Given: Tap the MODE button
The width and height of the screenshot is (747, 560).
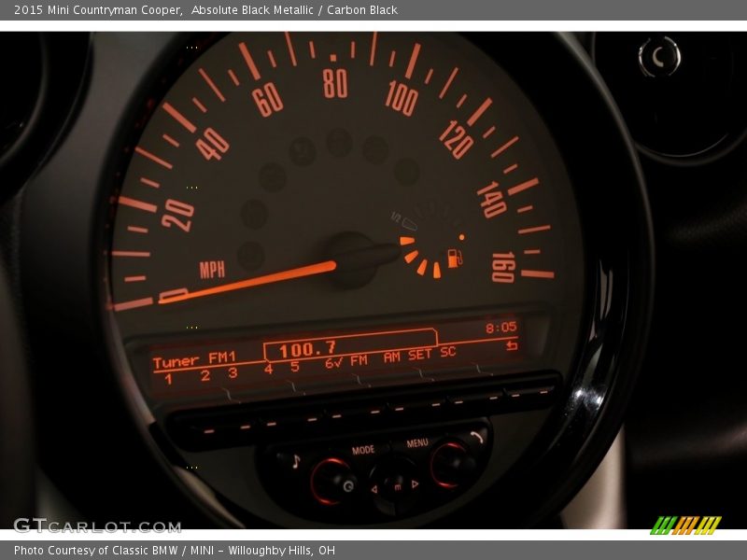Looking at the screenshot, I should click(363, 450).
